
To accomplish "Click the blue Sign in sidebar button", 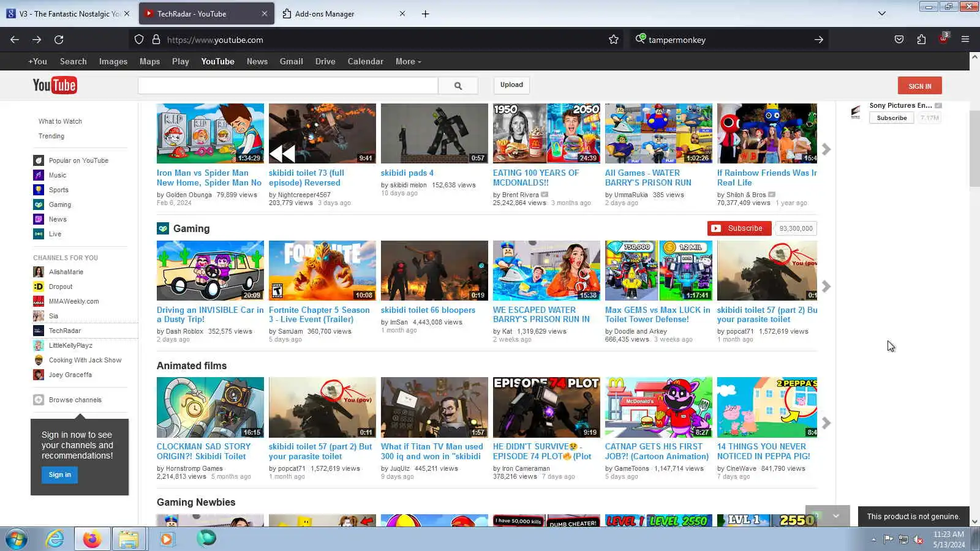I will click(59, 474).
